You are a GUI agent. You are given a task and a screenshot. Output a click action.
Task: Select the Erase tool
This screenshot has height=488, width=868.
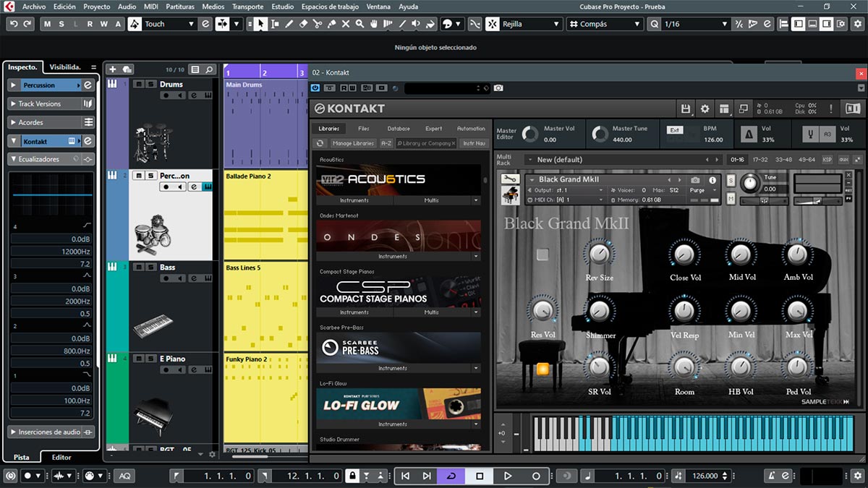[x=304, y=24]
